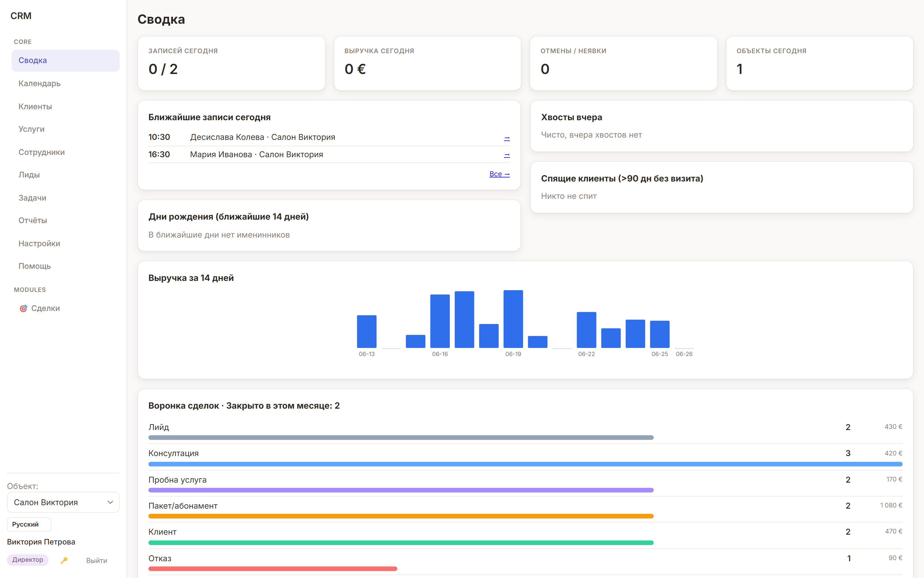
Task: Click the gray Лийд funnel bar
Action: [x=401, y=437]
